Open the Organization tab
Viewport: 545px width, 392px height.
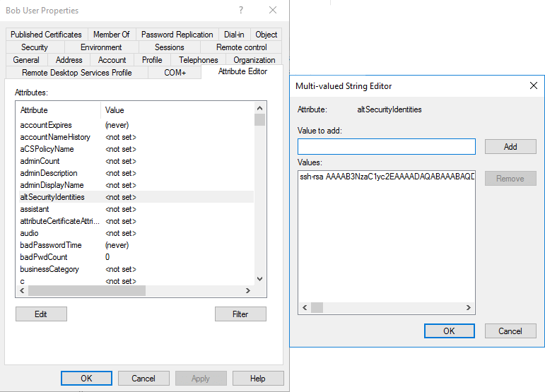(x=254, y=60)
